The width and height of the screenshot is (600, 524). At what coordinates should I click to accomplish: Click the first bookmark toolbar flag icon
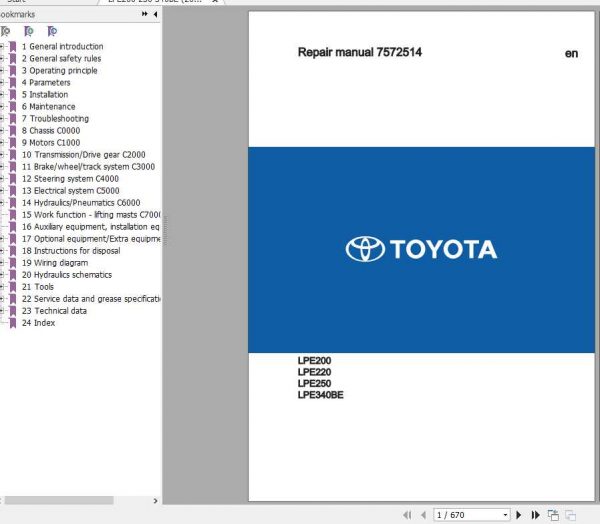[x=5, y=31]
